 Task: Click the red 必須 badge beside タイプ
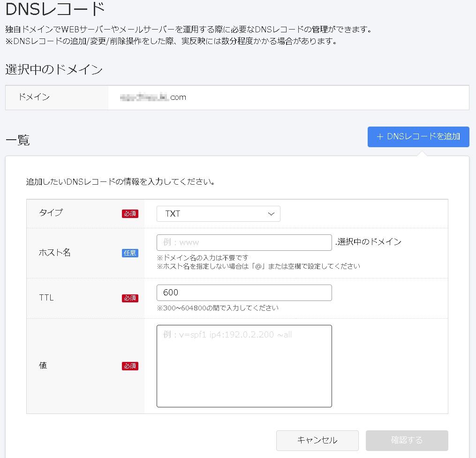[x=130, y=214]
